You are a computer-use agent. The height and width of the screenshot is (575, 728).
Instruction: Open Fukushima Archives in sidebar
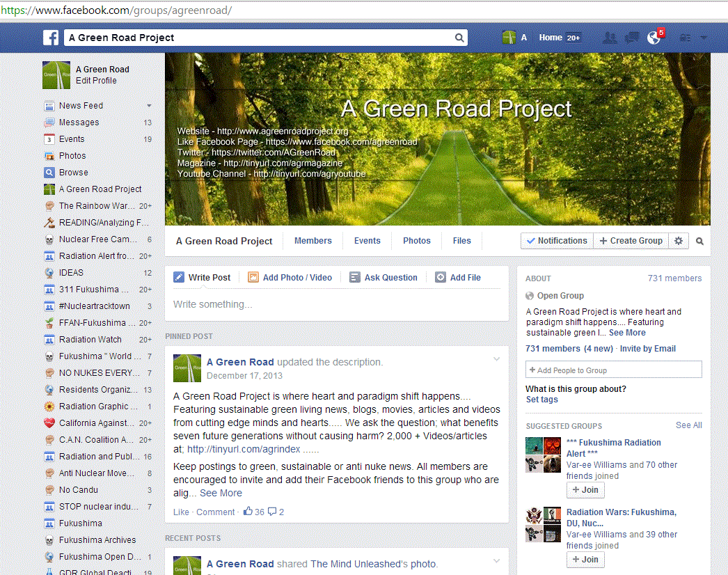pyautogui.click(x=97, y=540)
